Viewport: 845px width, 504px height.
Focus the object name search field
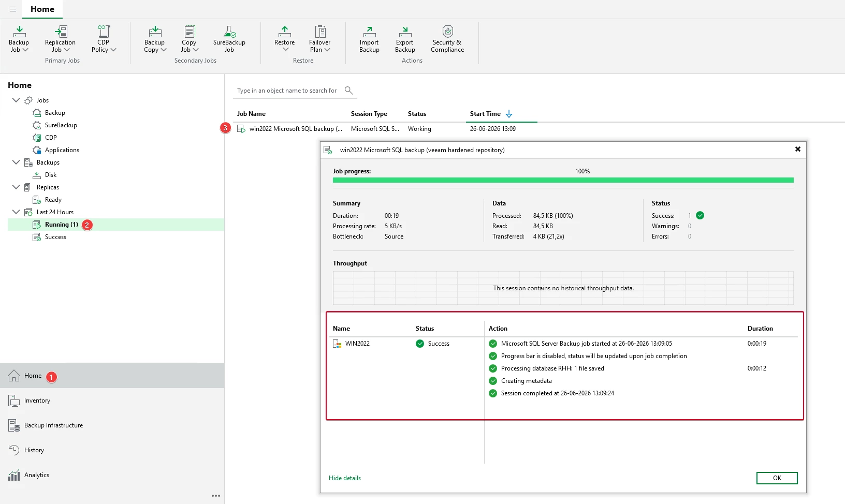point(288,91)
